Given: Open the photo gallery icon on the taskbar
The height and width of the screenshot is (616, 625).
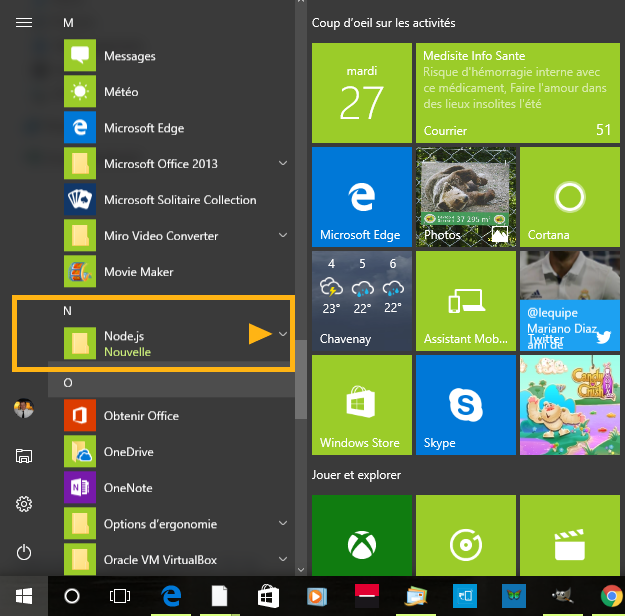Looking at the screenshot, I should point(415,596).
